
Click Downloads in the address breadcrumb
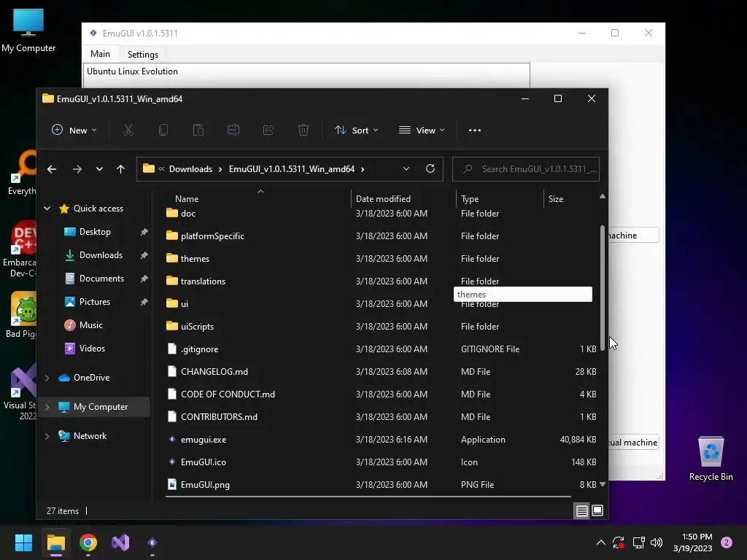(x=190, y=169)
